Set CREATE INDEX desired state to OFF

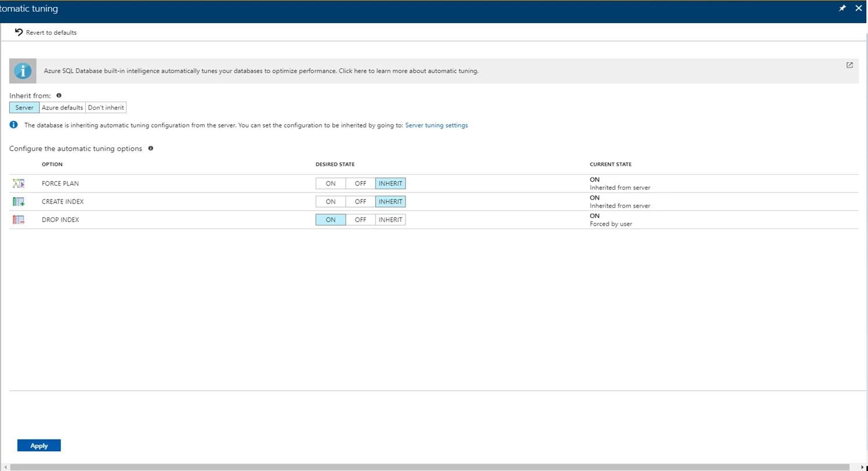360,202
